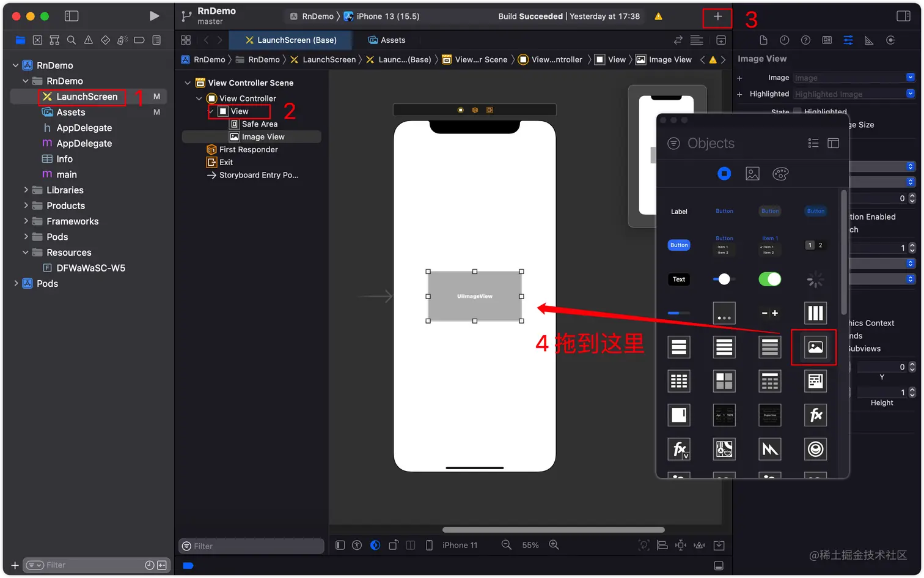The image size is (924, 578).
Task: Toggle the inspectors panel on the right
Action: [903, 16]
